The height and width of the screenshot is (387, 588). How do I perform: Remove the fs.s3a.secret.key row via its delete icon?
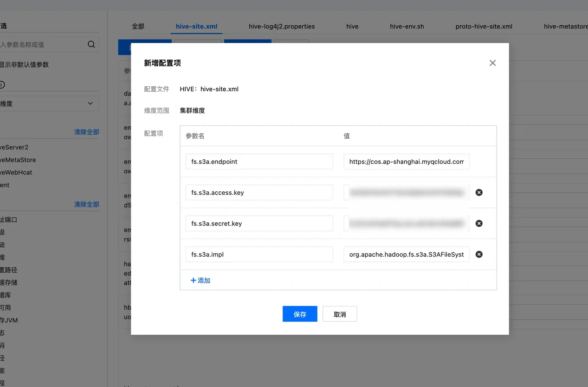479,223
